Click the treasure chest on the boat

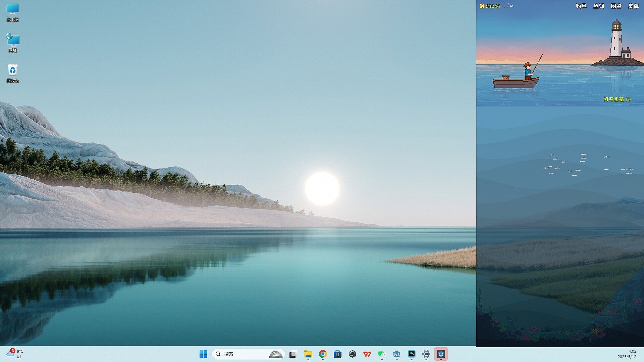(x=506, y=78)
